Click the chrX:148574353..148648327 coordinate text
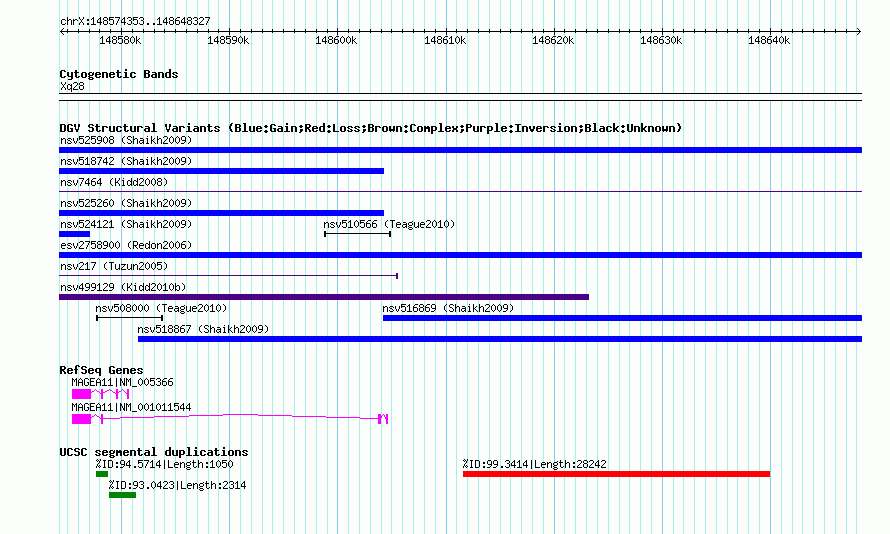The height and width of the screenshot is (534, 890). coord(136,22)
